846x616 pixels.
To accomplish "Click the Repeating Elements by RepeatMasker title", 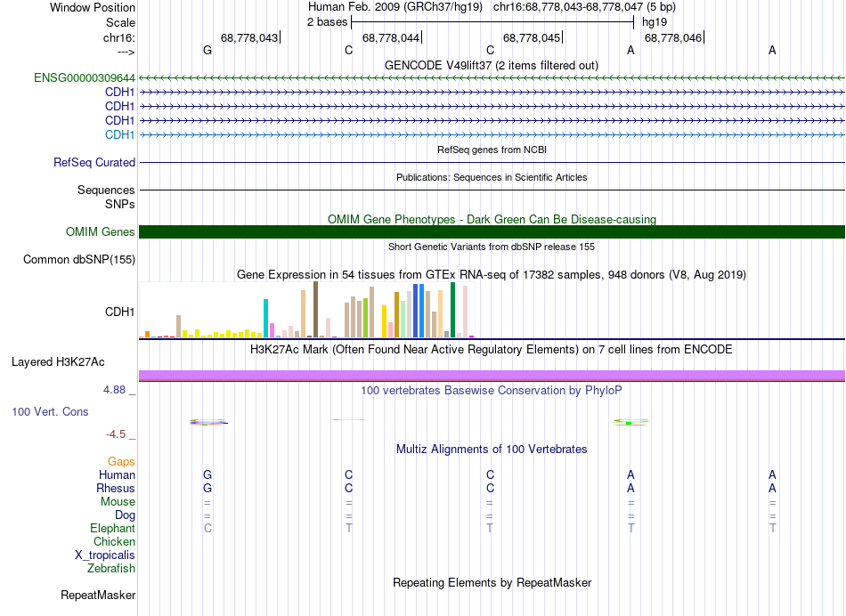I will click(x=492, y=582).
